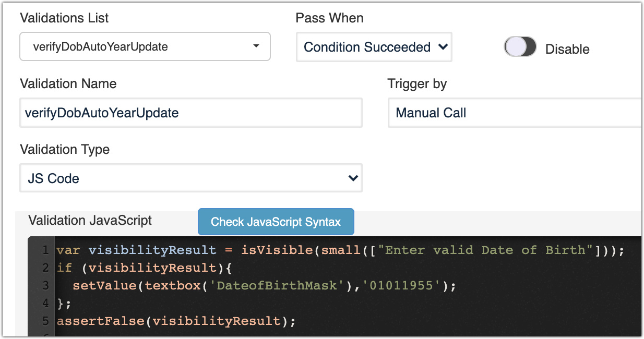Image resolution: width=644 pixels, height=339 pixels.
Task: Click the Trigger by Manual Call field
Action: coord(514,113)
